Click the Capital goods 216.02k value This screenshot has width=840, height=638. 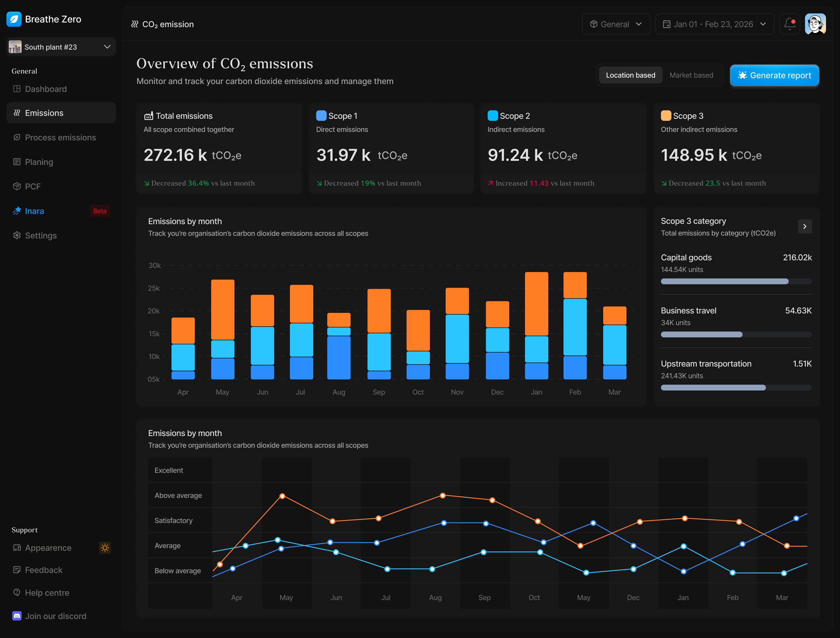coord(797,257)
